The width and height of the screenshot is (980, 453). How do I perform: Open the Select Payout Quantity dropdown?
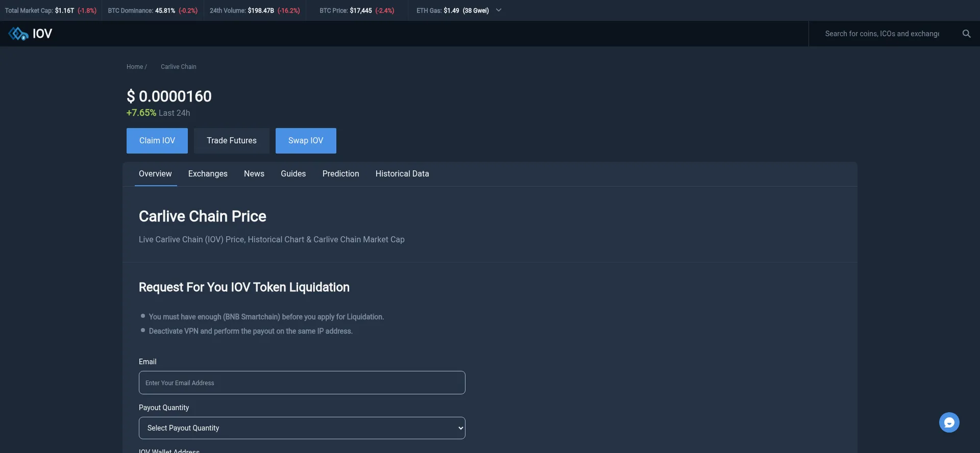[302, 428]
